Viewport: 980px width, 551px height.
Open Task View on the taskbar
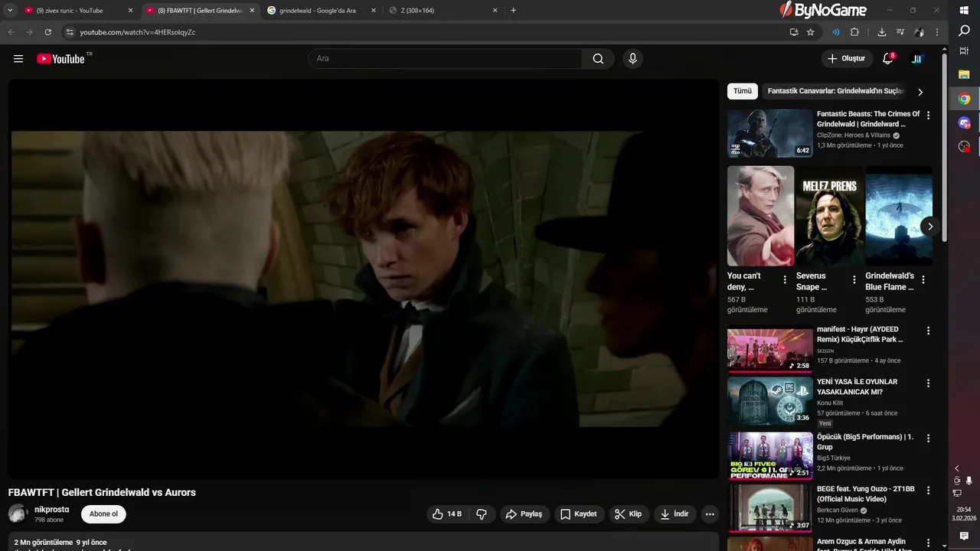coord(964,51)
